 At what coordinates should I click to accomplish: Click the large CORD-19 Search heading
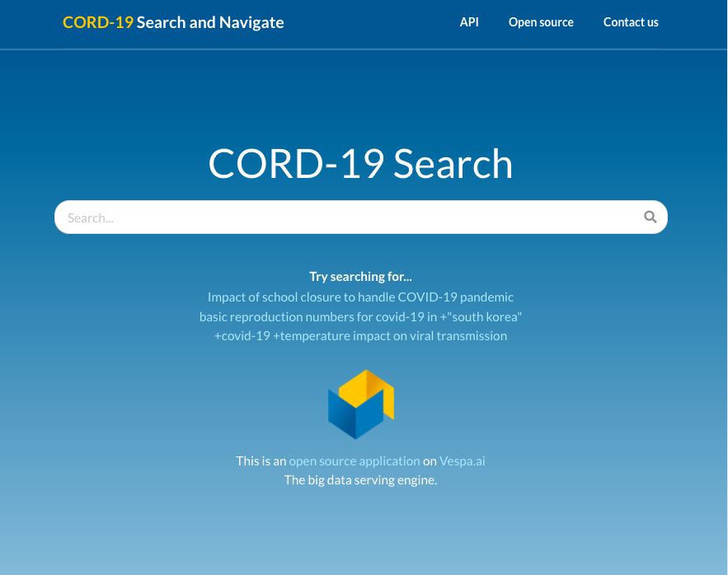(x=360, y=163)
